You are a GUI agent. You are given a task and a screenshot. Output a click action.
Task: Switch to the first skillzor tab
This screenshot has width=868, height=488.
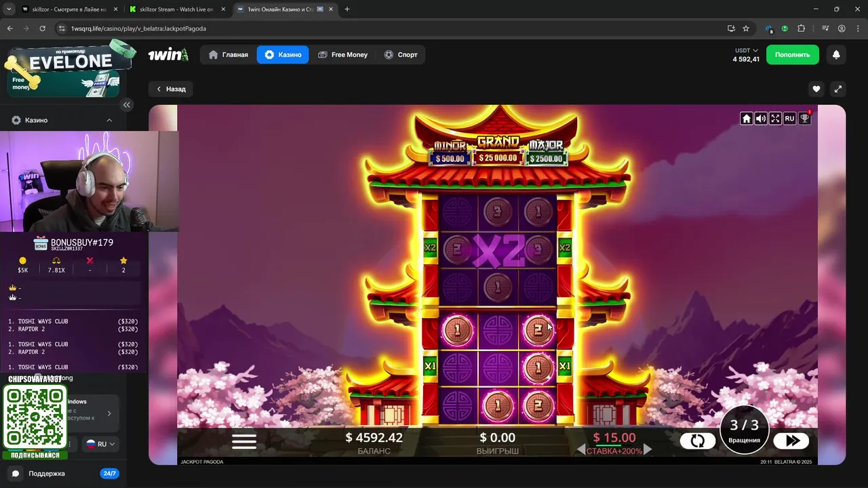(x=68, y=9)
